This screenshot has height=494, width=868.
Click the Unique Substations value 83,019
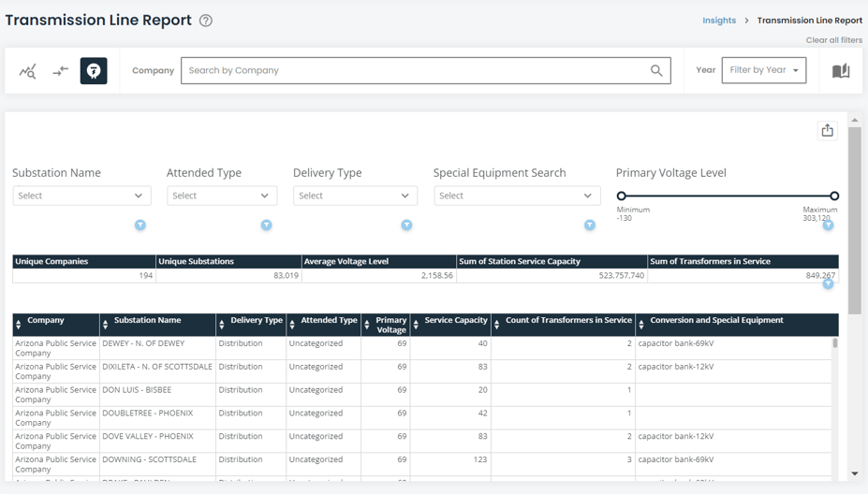(x=286, y=275)
